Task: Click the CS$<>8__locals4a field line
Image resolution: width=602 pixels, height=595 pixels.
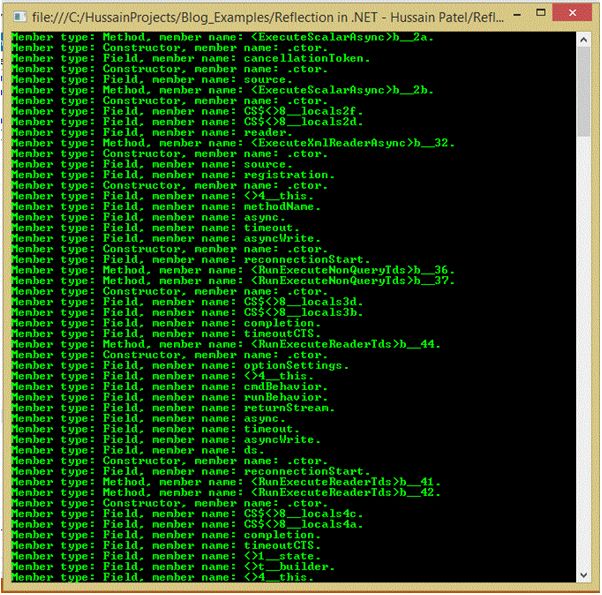Action: (187, 524)
